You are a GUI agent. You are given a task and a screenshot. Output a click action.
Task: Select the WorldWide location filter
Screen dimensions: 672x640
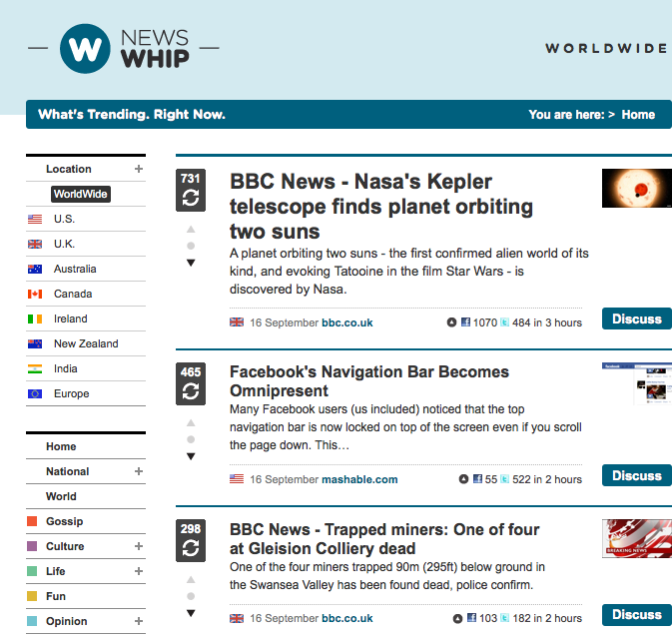click(x=81, y=194)
